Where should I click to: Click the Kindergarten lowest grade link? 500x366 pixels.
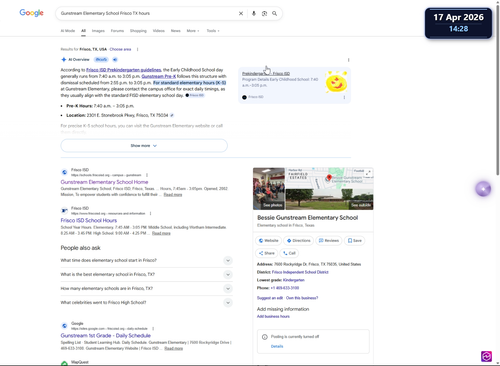tap(294, 280)
